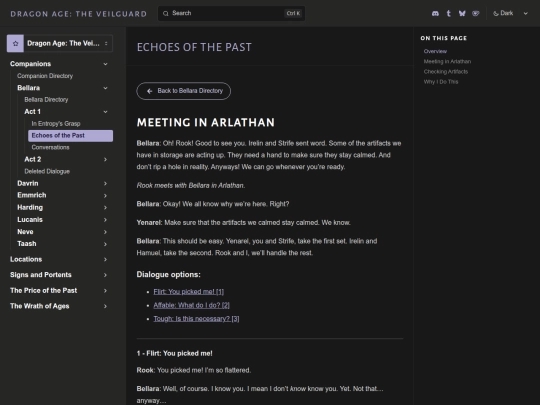Expand the Signs and Portents chevron
540x405 pixels.
(105, 275)
